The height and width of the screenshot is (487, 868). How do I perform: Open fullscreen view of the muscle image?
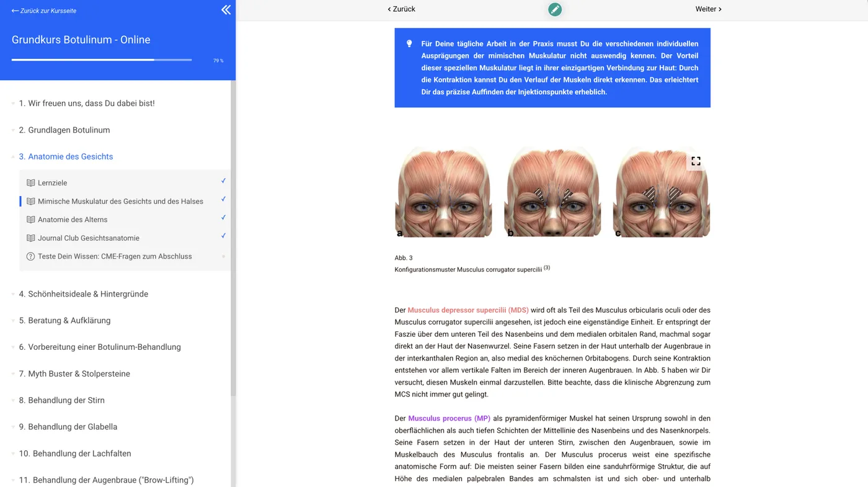696,161
